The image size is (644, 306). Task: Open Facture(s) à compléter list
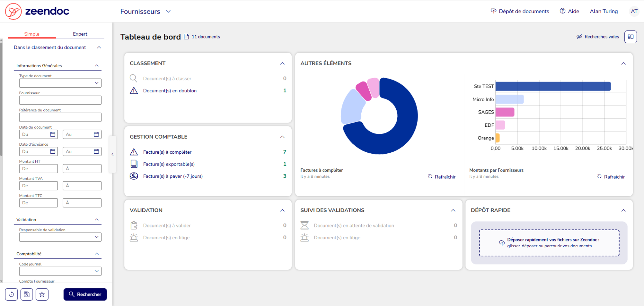(167, 152)
